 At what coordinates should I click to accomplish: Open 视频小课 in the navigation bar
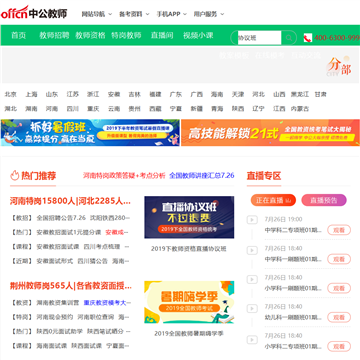pyautogui.click(x=198, y=35)
